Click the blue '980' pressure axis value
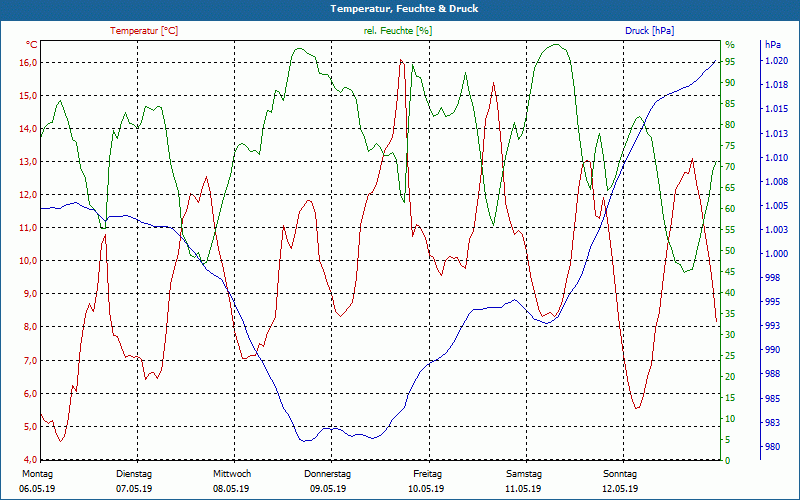Image resolution: width=800 pixels, height=500 pixels. tap(772, 446)
